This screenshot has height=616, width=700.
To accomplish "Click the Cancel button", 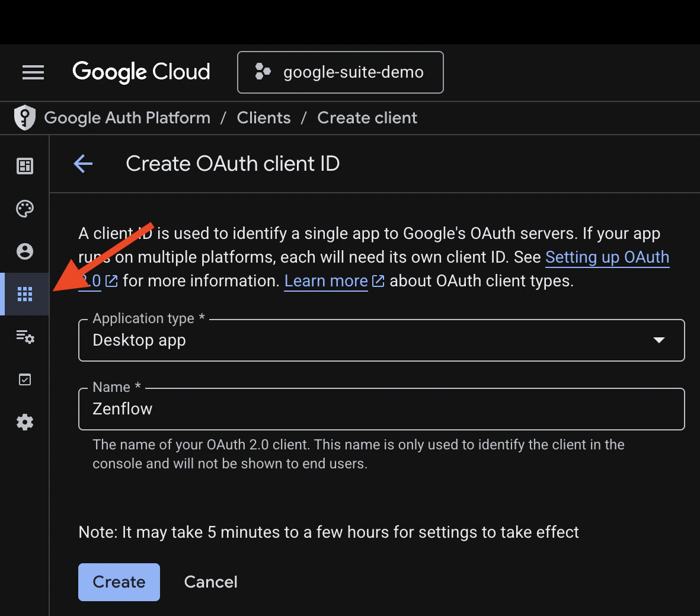I will 211,582.
